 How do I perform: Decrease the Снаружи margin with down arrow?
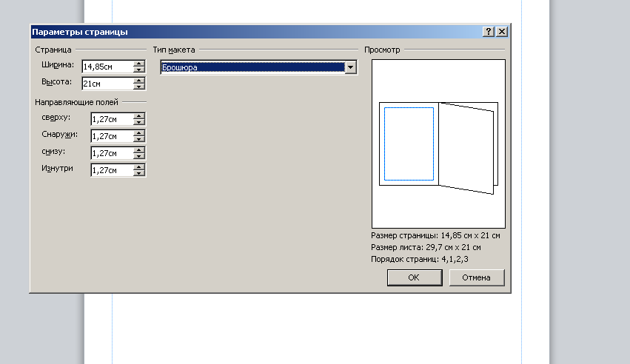point(139,139)
